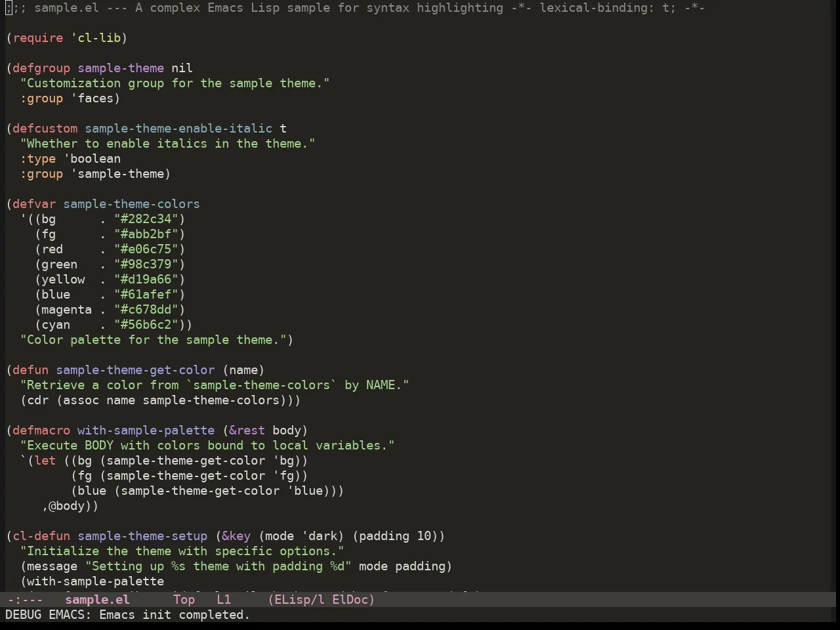Click the Top position indicator in mode line

184,599
